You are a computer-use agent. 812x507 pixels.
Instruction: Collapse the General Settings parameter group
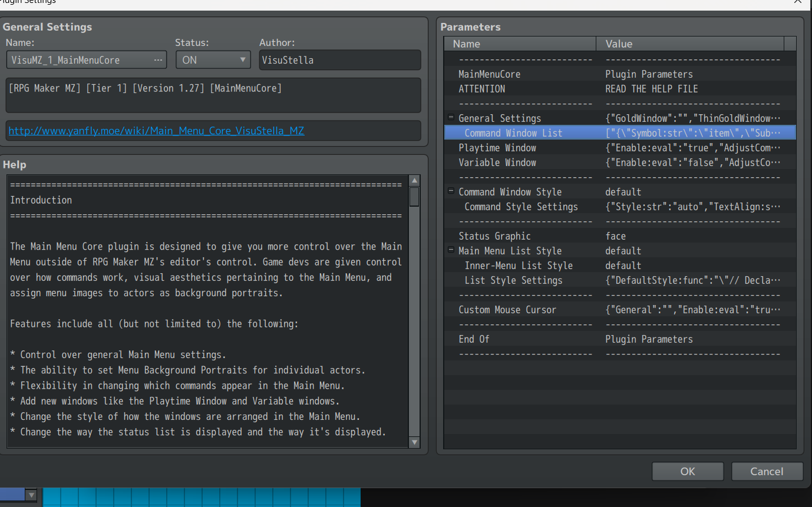(x=451, y=118)
